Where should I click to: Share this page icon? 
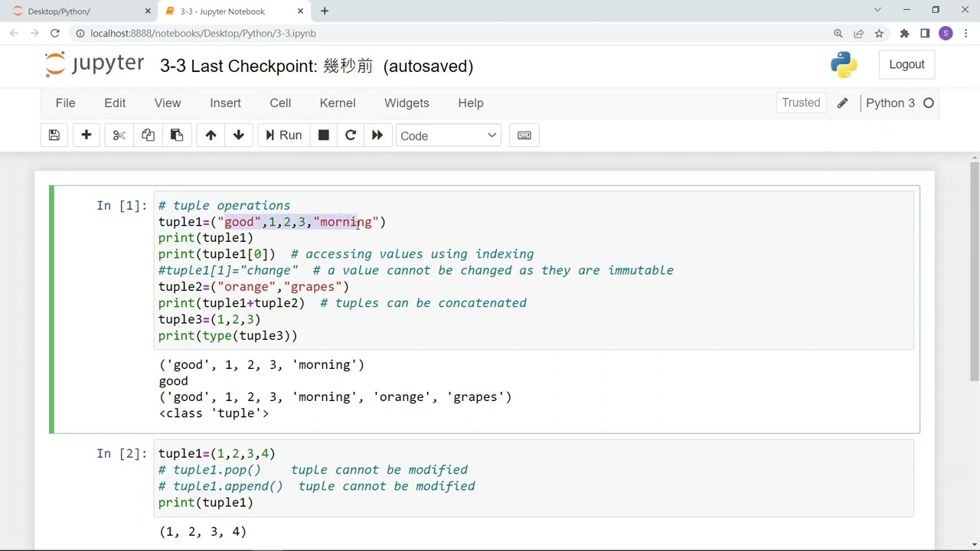pyautogui.click(x=859, y=34)
